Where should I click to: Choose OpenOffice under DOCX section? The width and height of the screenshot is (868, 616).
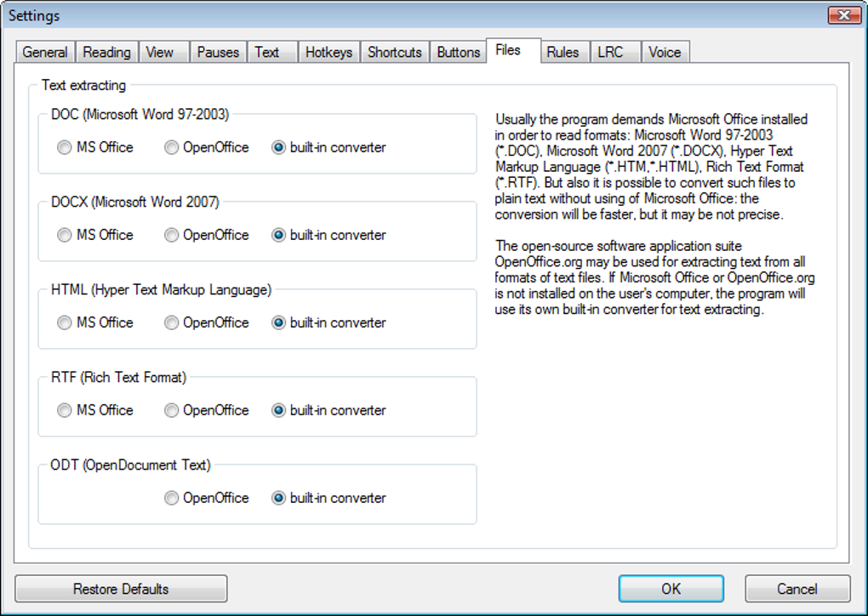click(172, 236)
